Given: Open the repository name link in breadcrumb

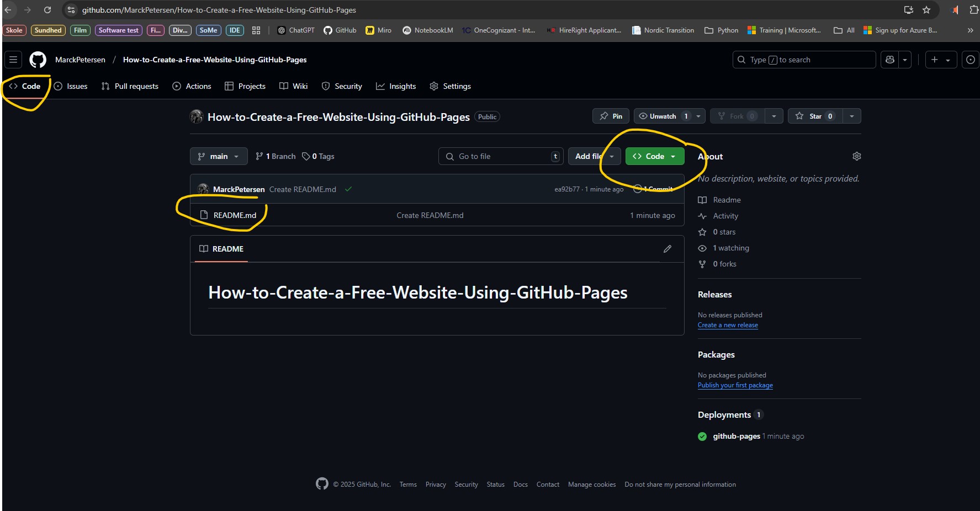Looking at the screenshot, I should 215,60.
